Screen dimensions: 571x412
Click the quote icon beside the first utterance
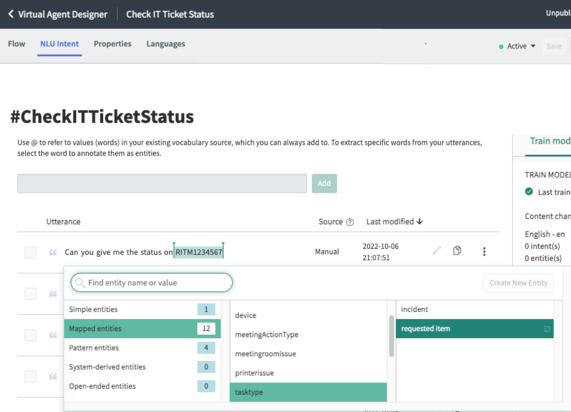tap(53, 252)
